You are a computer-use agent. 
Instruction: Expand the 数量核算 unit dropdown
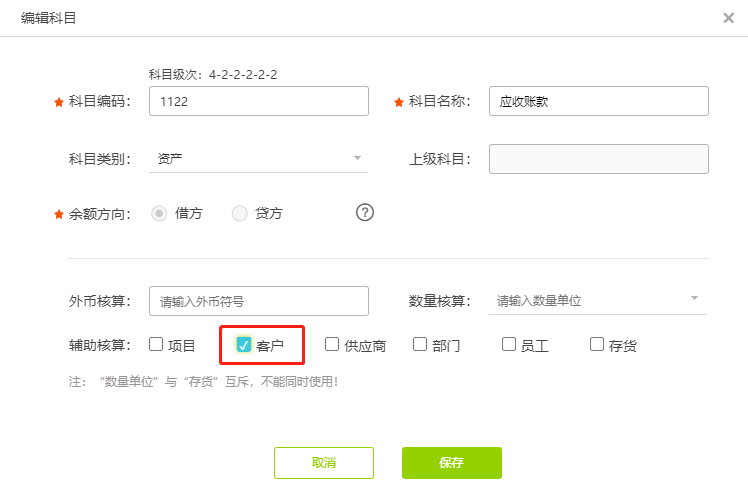597,300
